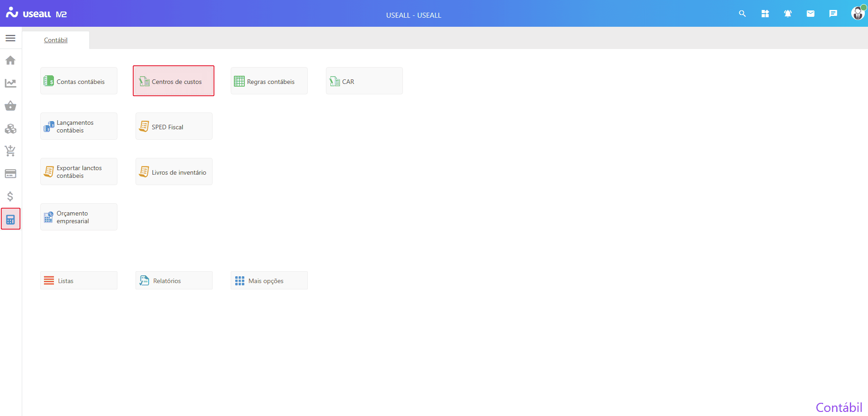Open the mail envelope icon

pyautogui.click(x=810, y=14)
